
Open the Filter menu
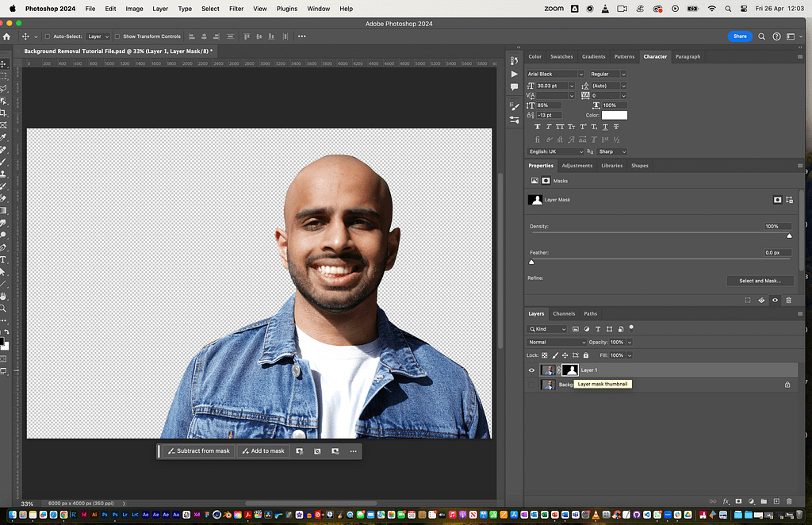tap(236, 9)
